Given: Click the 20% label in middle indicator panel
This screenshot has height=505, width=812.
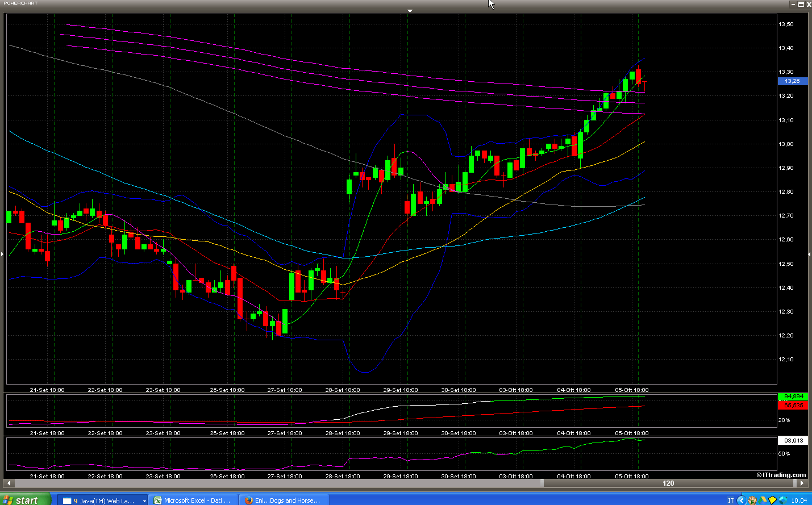Looking at the screenshot, I should [784, 420].
